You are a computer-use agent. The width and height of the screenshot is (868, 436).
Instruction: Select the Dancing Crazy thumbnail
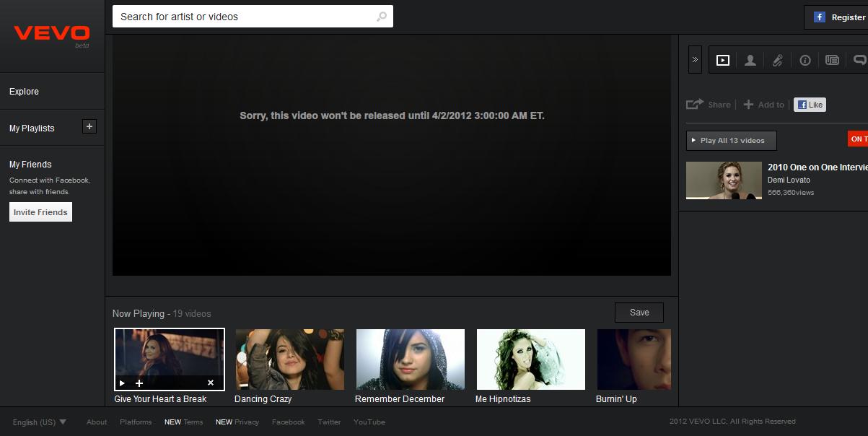(290, 359)
